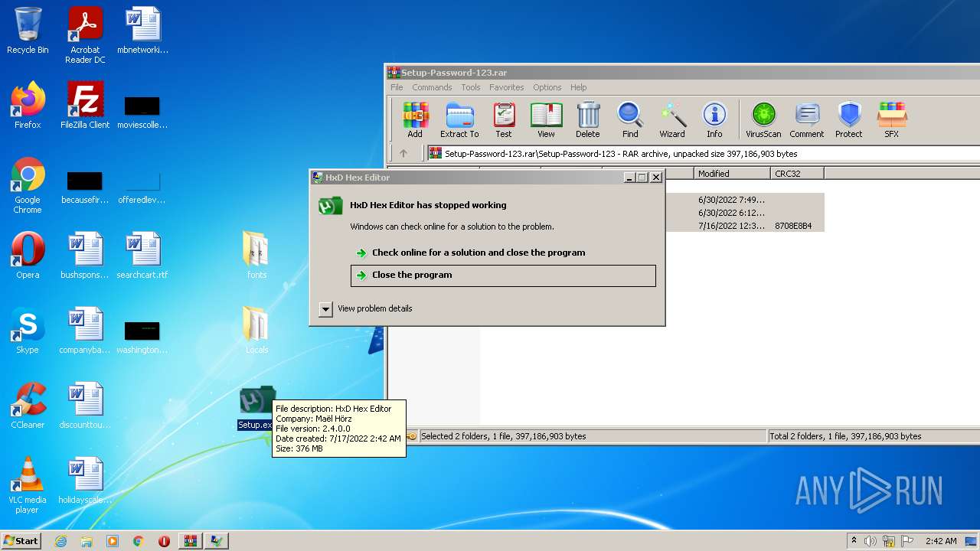The width and height of the screenshot is (980, 551).
Task: Open Acrobat Reader DC desktop icon
Action: tap(85, 35)
